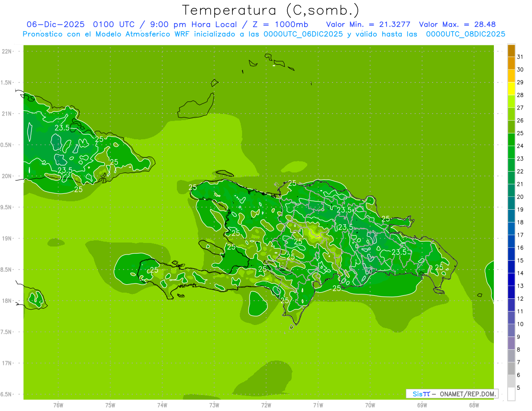Viewport: 532px width, 411px height.
Task: Select the green swatch between 23 and 24
Action: (x=511, y=152)
